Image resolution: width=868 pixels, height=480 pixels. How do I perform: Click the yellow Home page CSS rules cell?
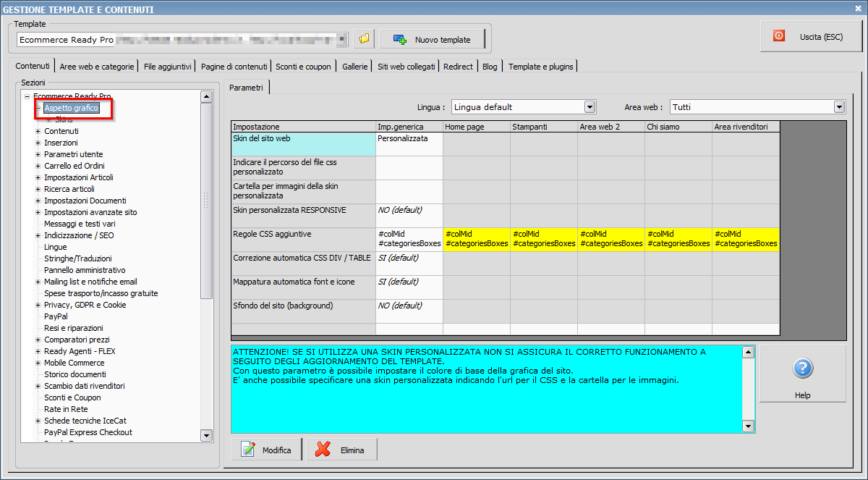pyautogui.click(x=476, y=239)
